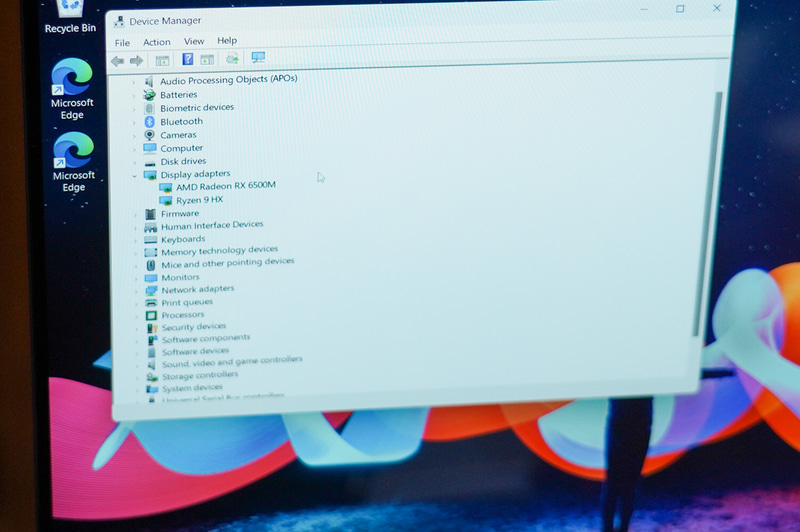Image resolution: width=800 pixels, height=532 pixels.
Task: Expand the Processors node arrow
Action: click(x=137, y=316)
